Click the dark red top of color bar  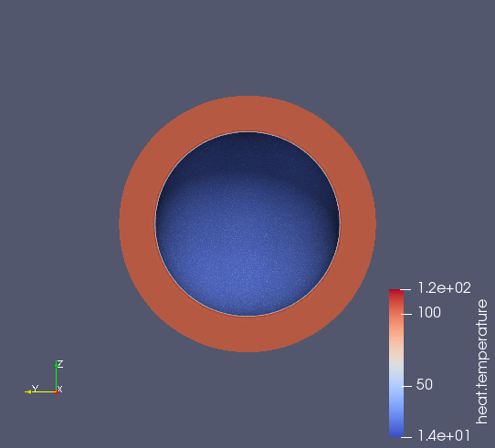point(396,293)
